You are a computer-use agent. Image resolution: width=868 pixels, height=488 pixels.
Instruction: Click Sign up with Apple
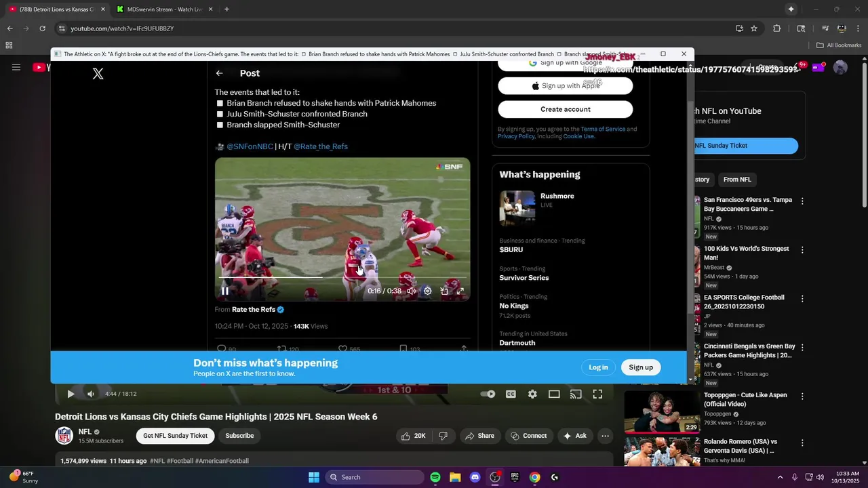pyautogui.click(x=566, y=86)
